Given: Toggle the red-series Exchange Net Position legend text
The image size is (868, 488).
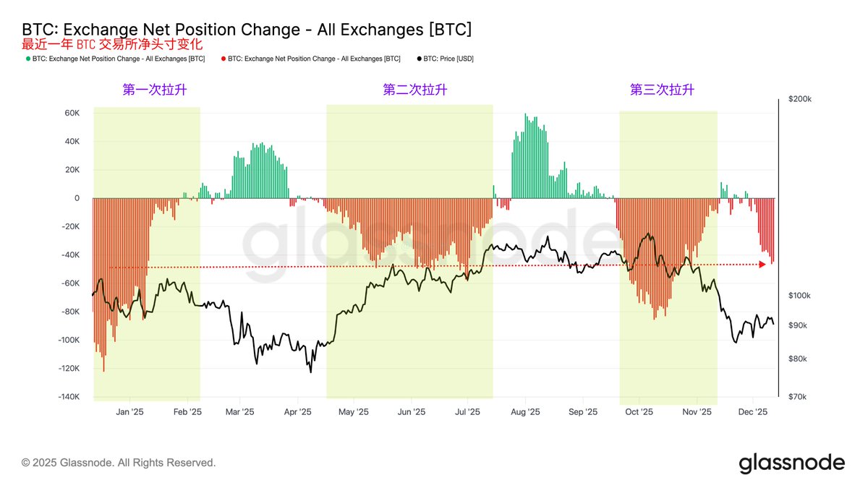Looking at the screenshot, I should pyautogui.click(x=314, y=59).
